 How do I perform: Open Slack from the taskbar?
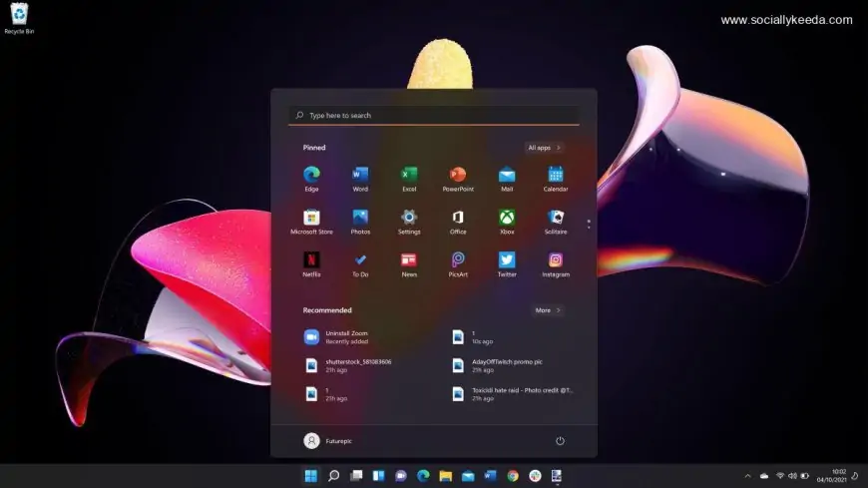535,476
